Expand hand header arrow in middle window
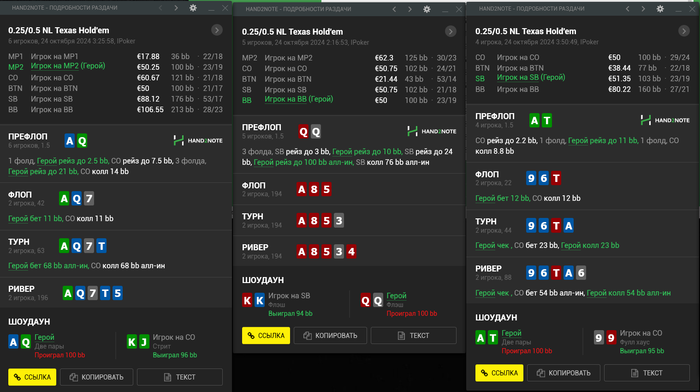 pyautogui.click(x=450, y=32)
